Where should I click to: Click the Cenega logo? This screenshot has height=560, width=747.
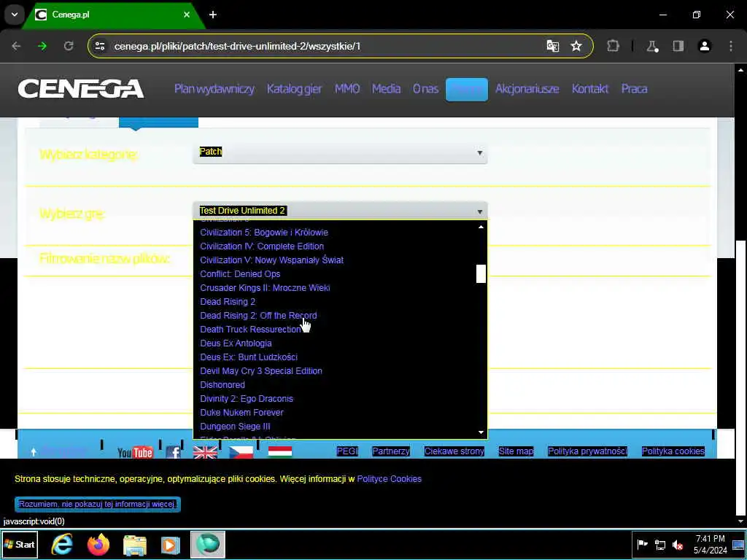[81, 89]
